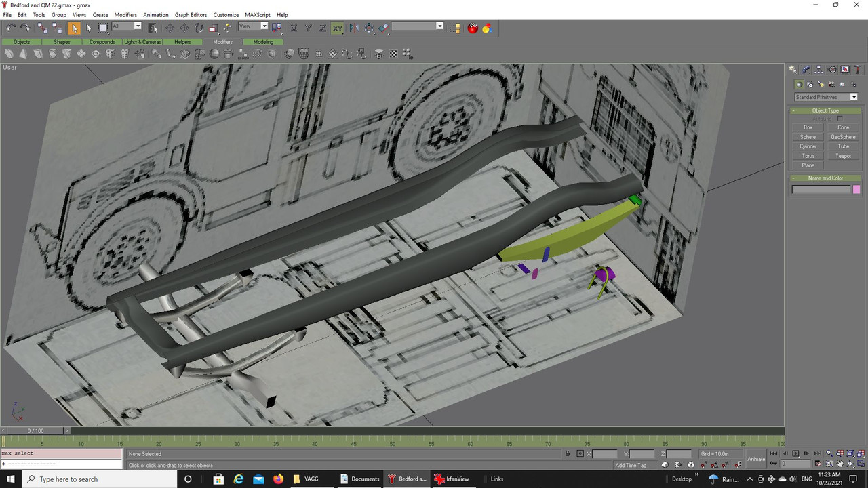Choose the Geometry category sphere icon
The image size is (868, 488).
pyautogui.click(x=800, y=85)
